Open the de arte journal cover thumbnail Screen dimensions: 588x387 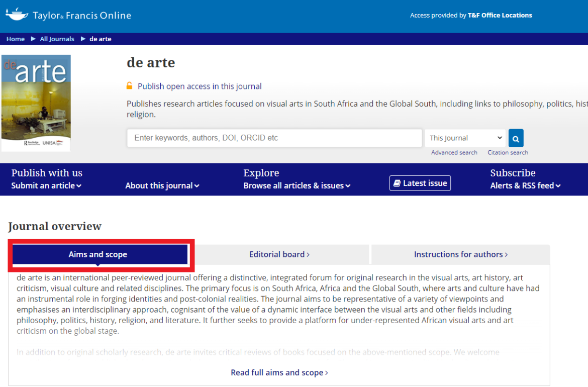pos(36,103)
